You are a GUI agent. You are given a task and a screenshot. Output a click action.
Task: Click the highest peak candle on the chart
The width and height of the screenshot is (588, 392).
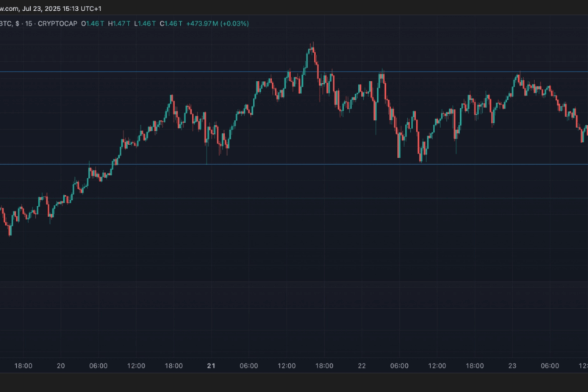pyautogui.click(x=312, y=51)
